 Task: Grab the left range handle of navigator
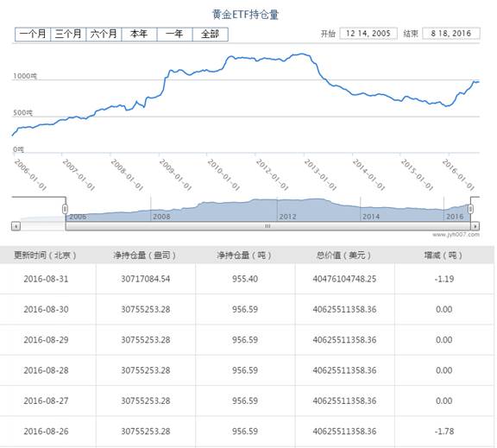tap(65, 209)
